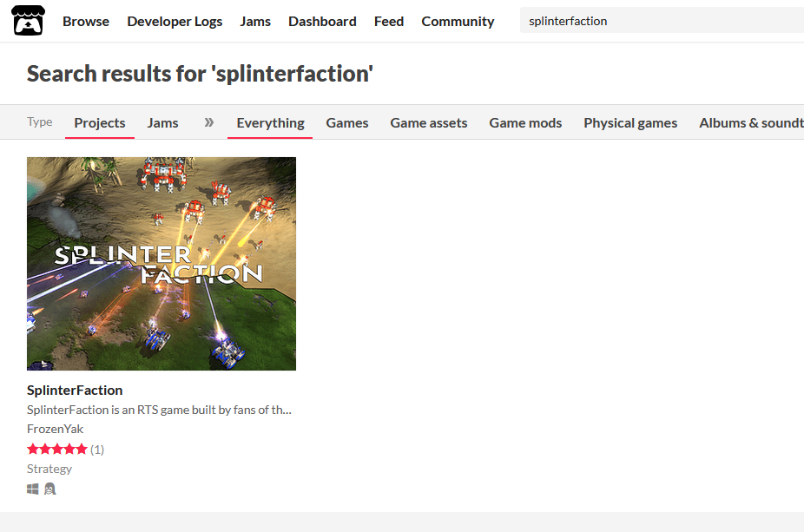
Task: Open the Jams nav link in the header
Action: pos(255,21)
